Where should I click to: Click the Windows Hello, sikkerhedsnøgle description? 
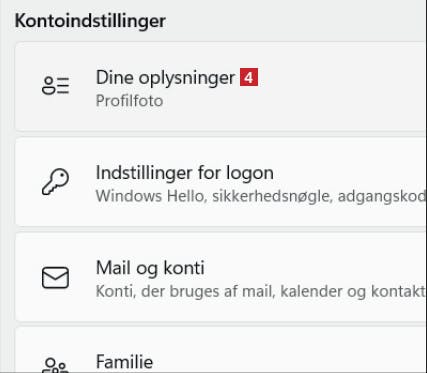click(x=261, y=196)
